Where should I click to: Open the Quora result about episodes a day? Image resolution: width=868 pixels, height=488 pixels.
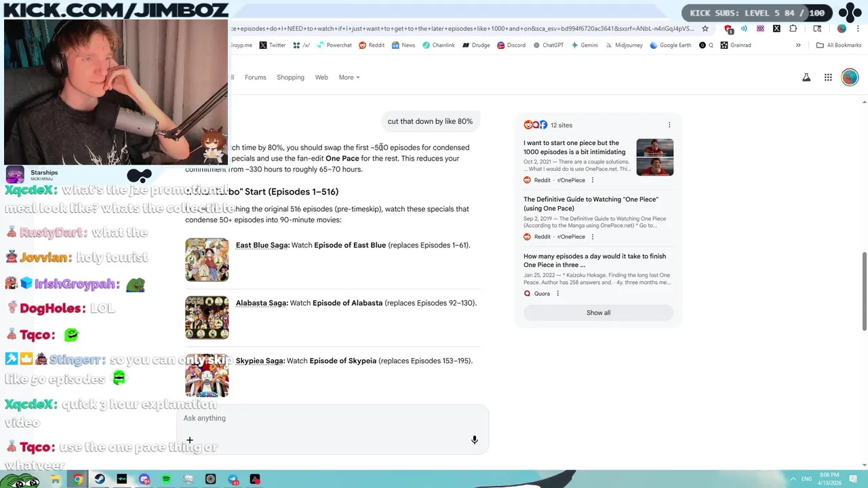(x=595, y=261)
